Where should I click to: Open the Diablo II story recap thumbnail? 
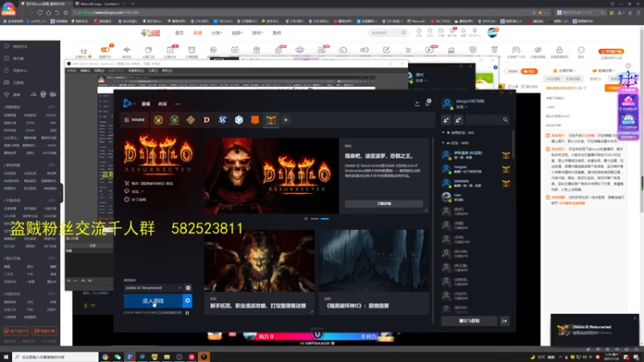coord(374,261)
